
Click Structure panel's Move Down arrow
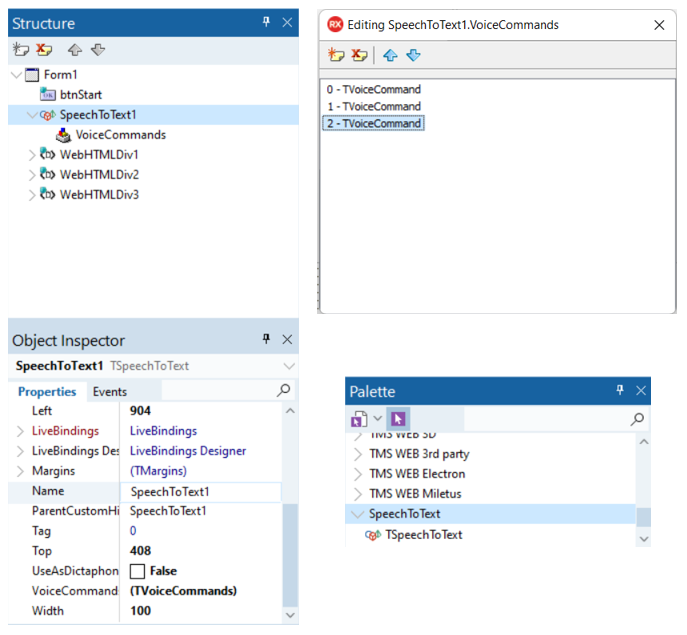[98, 50]
